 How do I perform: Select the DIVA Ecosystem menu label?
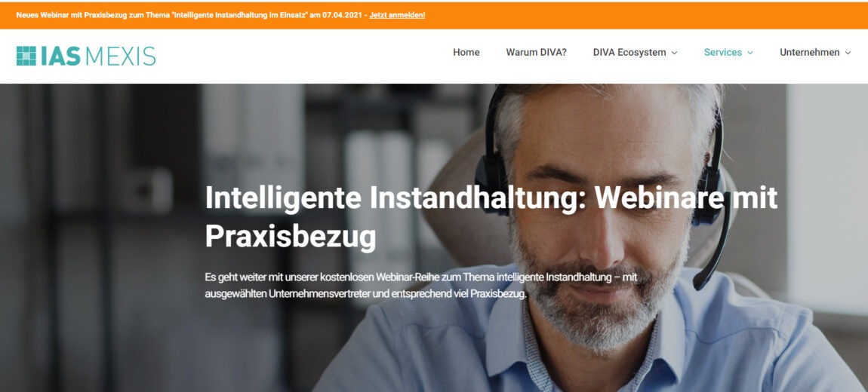[x=629, y=53]
